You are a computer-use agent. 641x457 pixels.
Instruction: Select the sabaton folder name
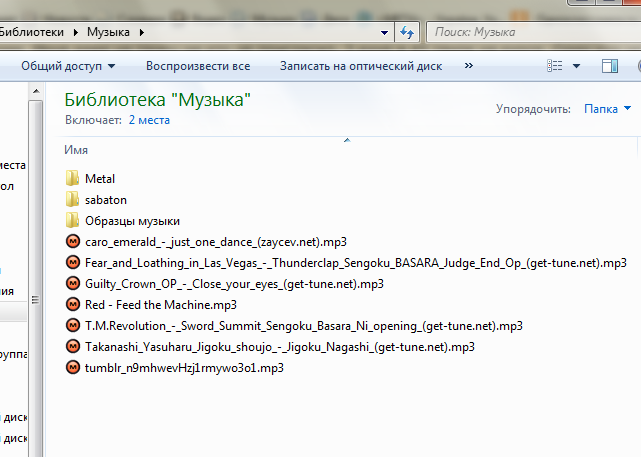click(106, 200)
